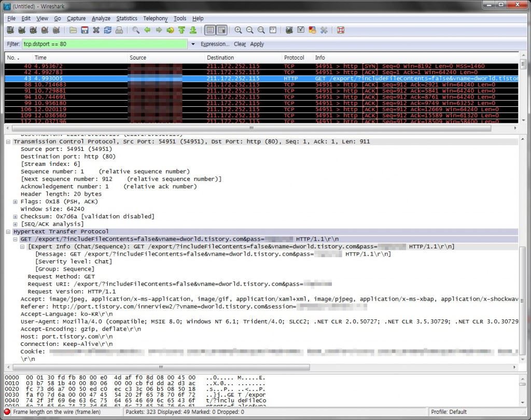
Task: Open the Statistics menu
Action: (x=127, y=18)
